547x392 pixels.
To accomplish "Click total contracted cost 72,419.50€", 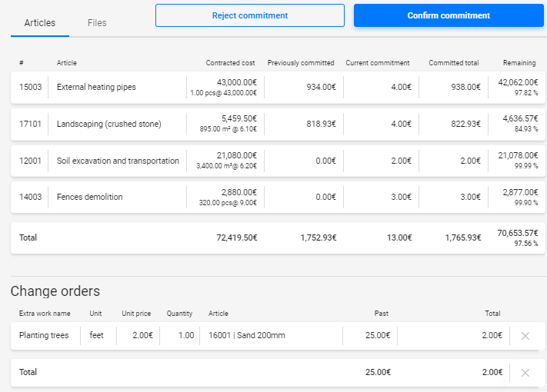I will (237, 238).
